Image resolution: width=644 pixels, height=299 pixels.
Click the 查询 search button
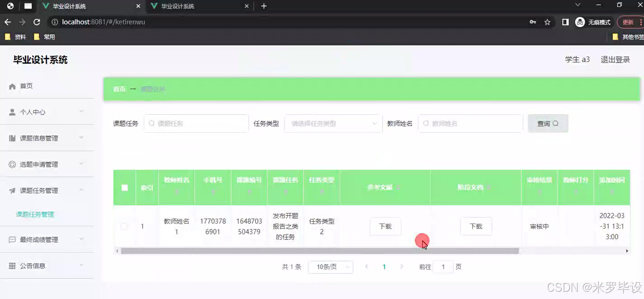(548, 123)
